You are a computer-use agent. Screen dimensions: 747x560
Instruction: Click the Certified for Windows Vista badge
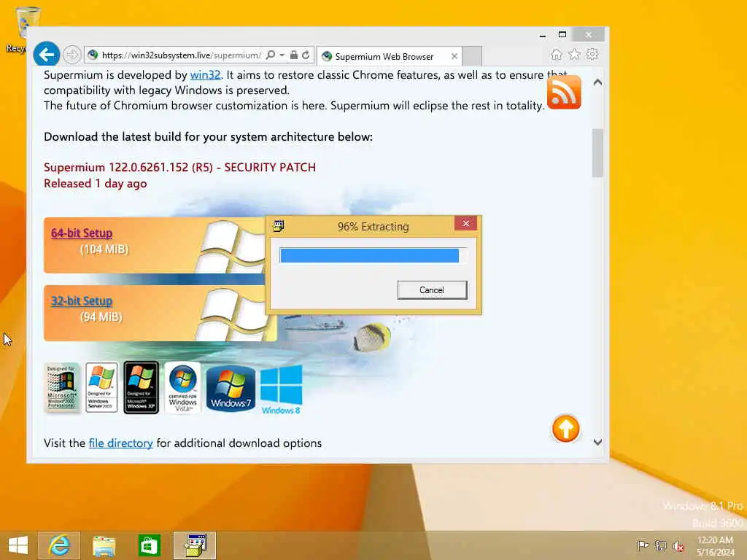183,388
